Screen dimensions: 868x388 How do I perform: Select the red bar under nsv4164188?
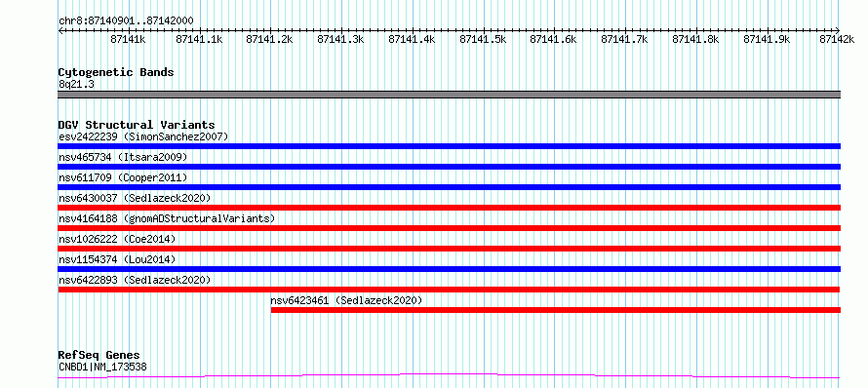[449, 228]
